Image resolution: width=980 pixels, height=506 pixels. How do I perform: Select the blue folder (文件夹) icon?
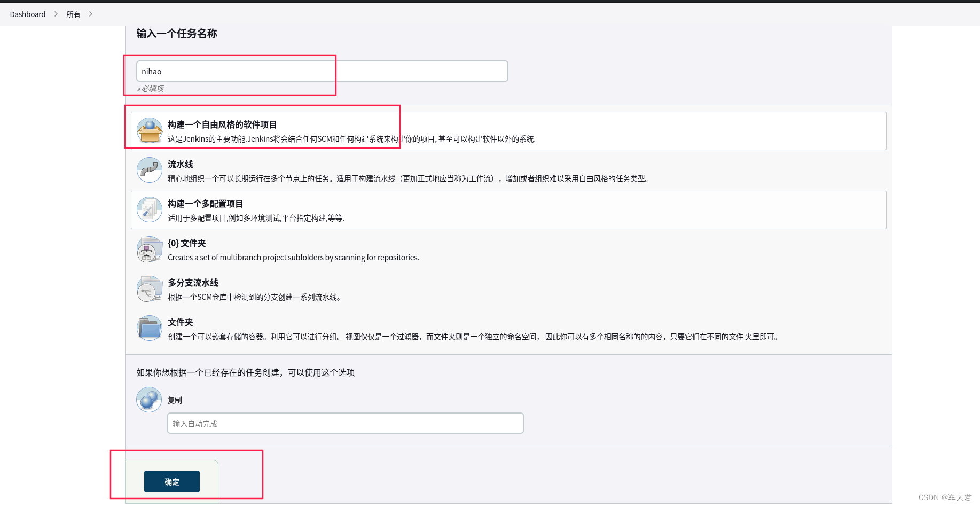[x=150, y=328]
